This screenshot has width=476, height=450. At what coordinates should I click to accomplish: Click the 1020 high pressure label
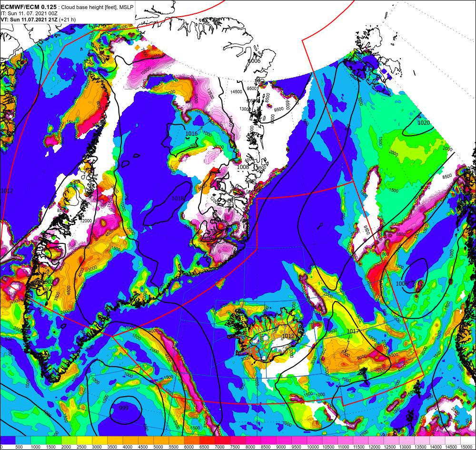(424, 123)
